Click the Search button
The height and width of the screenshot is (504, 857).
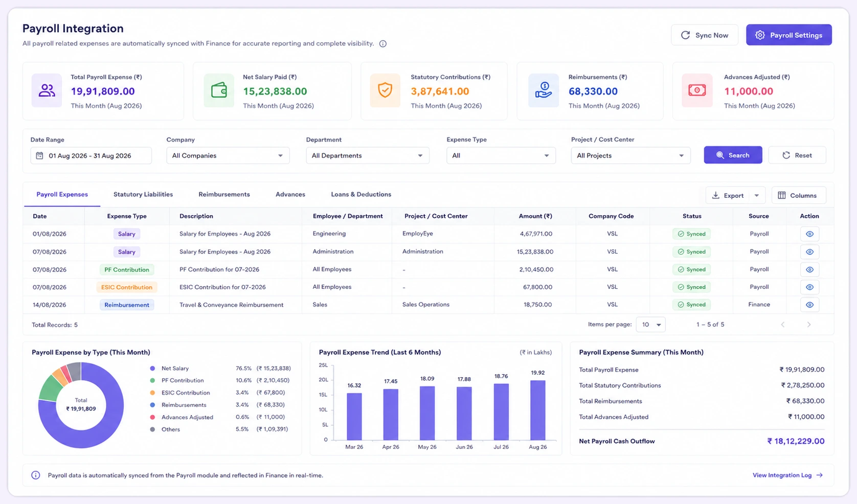(x=733, y=155)
